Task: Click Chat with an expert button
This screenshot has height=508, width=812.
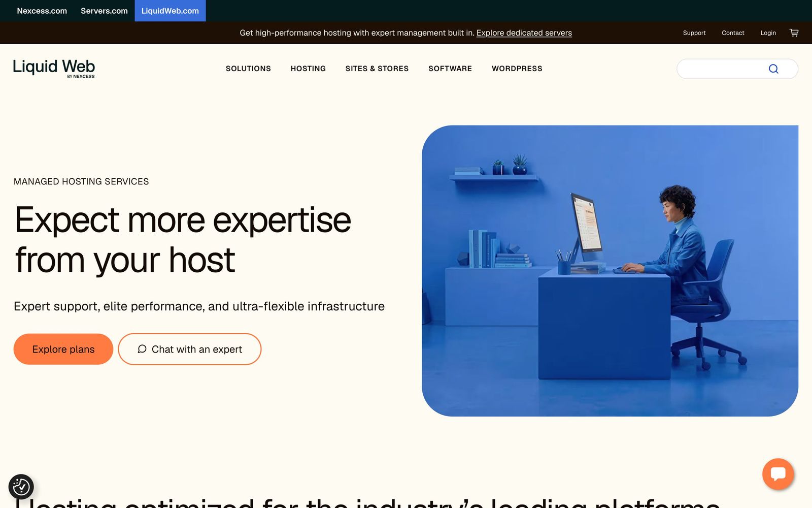Action: [x=190, y=349]
